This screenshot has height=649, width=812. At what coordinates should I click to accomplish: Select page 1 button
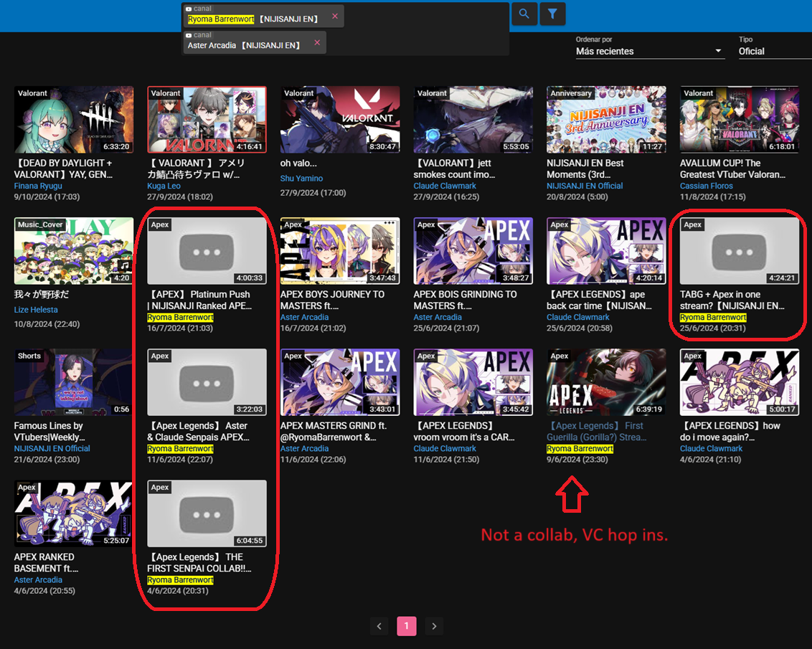[407, 626]
